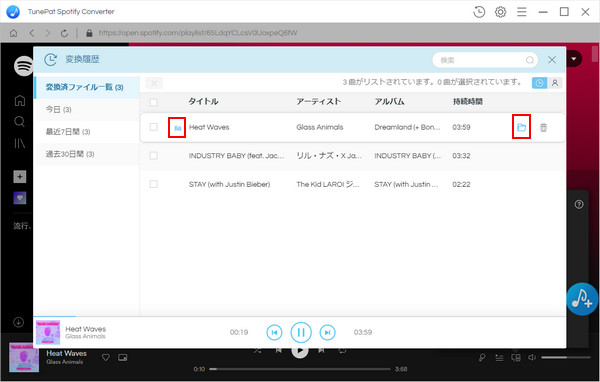600x382 pixels.
Task: Close the conversion history dialog
Action: click(552, 60)
